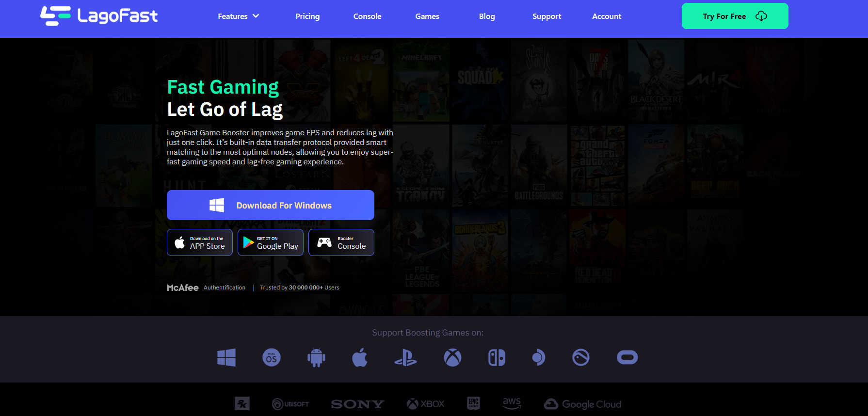Click the 'Let Go of Lag' heading
Viewport: 868px width, 416px height.
pos(225,110)
